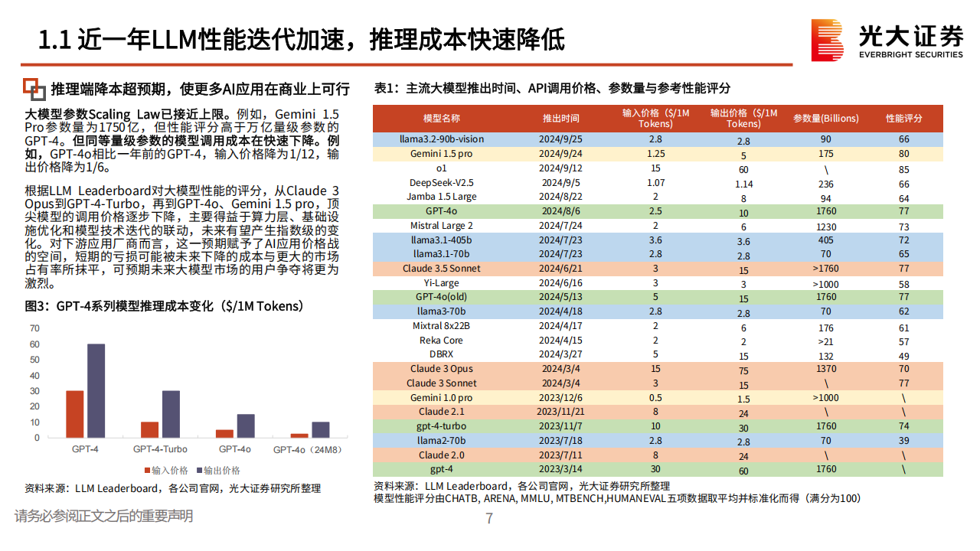
Task: Click the 2024/9/5 date in DeepSeek-V2.5 row
Action: pyautogui.click(x=561, y=182)
